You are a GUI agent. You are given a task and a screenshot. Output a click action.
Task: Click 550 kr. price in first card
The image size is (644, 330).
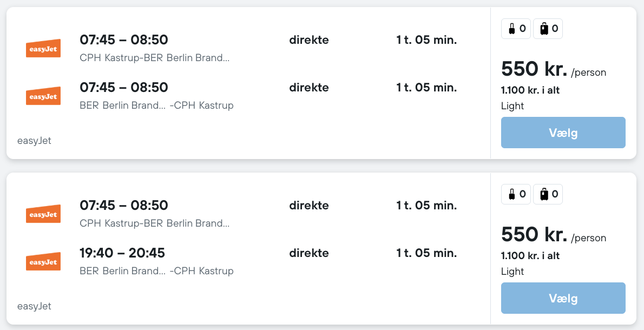pyautogui.click(x=534, y=69)
